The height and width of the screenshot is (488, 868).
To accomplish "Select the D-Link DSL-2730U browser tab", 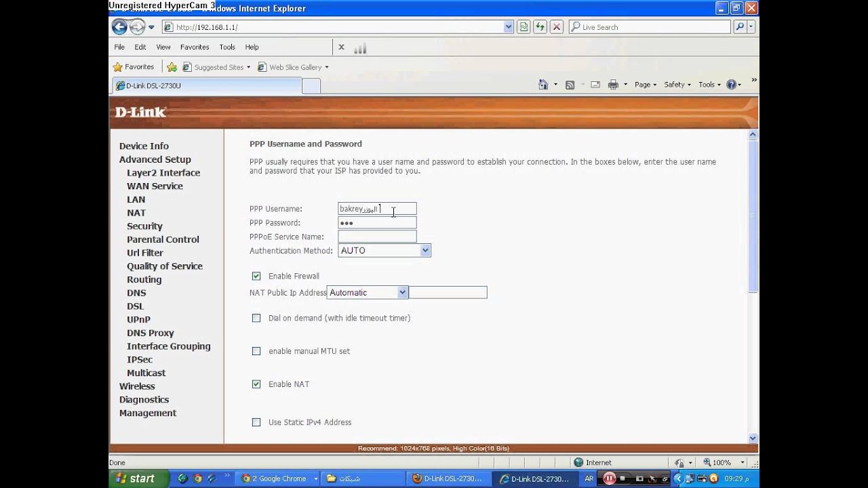I will [207, 86].
